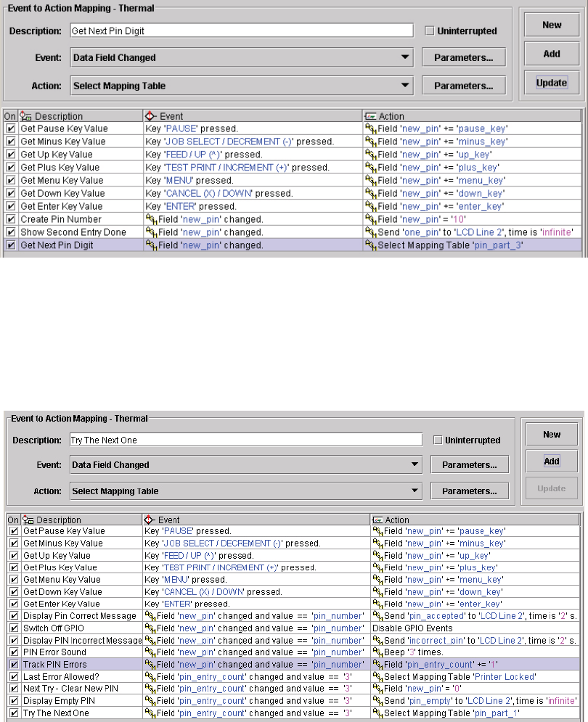Click the Description field containing "Get Next Pin Digit"
Viewport: 588px width, 722px height.
pyautogui.click(x=242, y=31)
